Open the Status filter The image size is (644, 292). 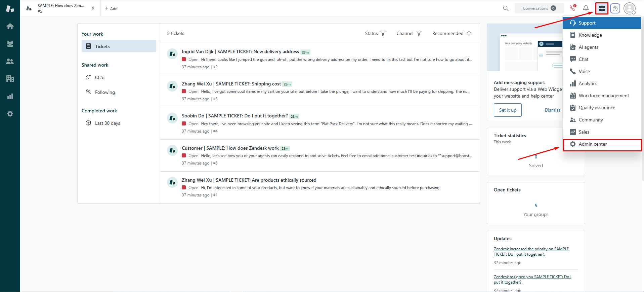pyautogui.click(x=375, y=33)
